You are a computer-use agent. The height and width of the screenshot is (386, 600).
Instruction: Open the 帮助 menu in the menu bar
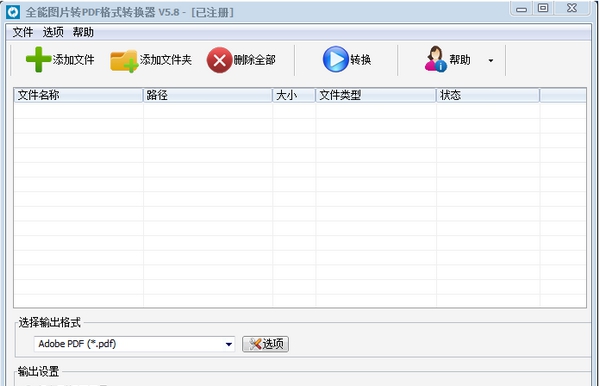click(83, 32)
